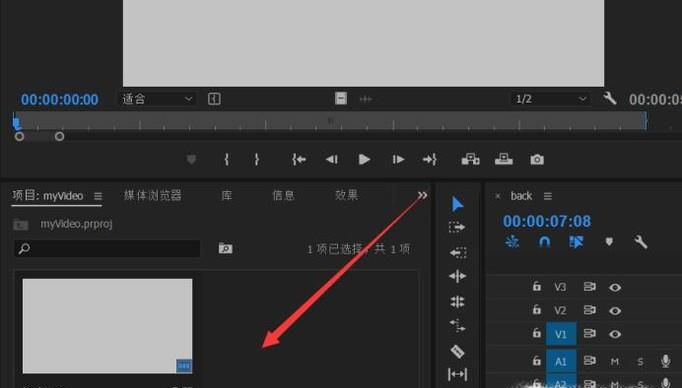Image resolution: width=682 pixels, height=388 pixels.
Task: Click the Extract button
Action: pos(504,160)
